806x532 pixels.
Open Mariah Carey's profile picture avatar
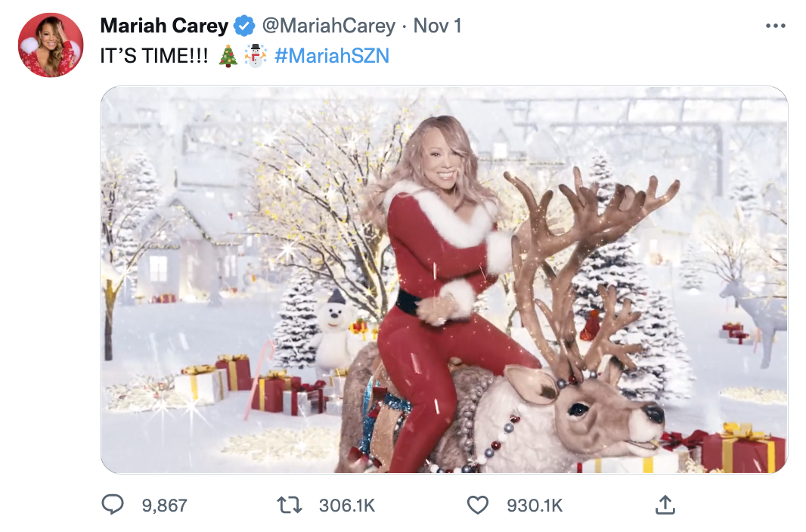[51, 45]
